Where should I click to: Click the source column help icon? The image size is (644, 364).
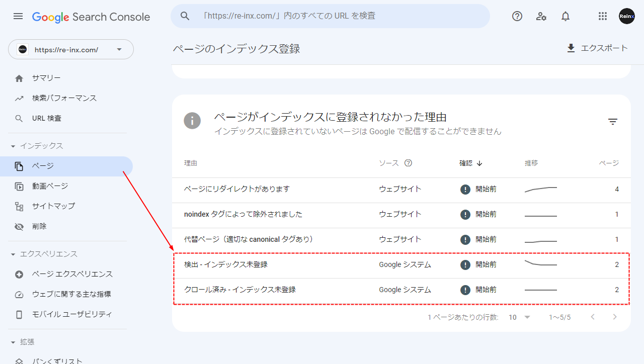pos(409,163)
